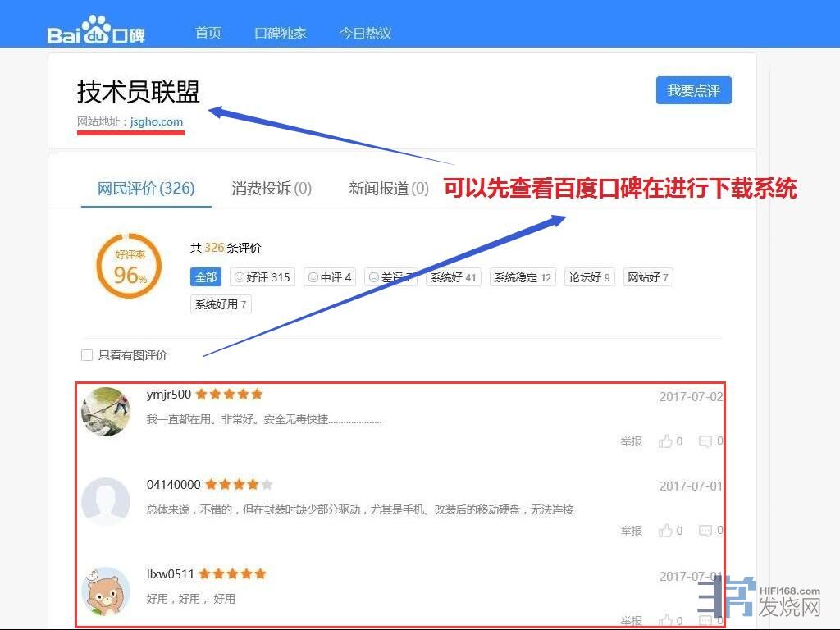Screen dimensions: 840x630
Task: Visit the jsgho.com website link
Action: click(157, 122)
